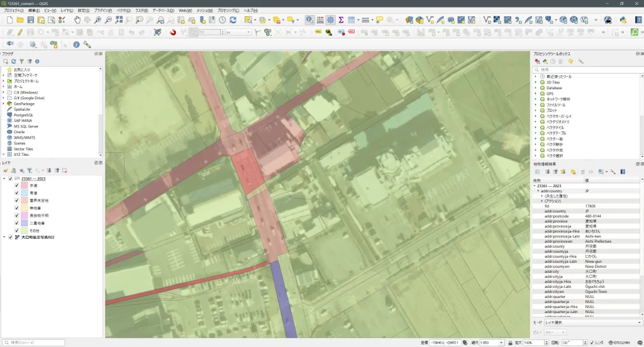
Task: Toggle the snapping magnet icon
Action: point(173,32)
